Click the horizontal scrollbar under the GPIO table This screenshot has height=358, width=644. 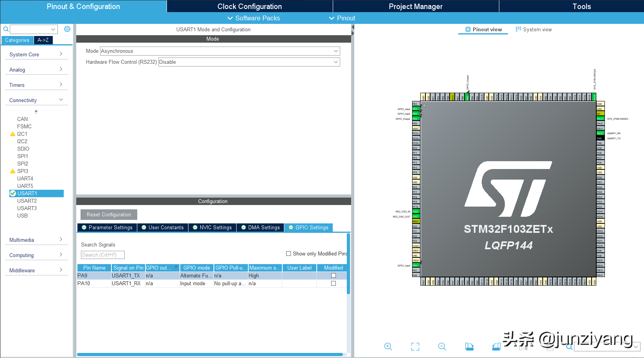pyautogui.click(x=210, y=354)
